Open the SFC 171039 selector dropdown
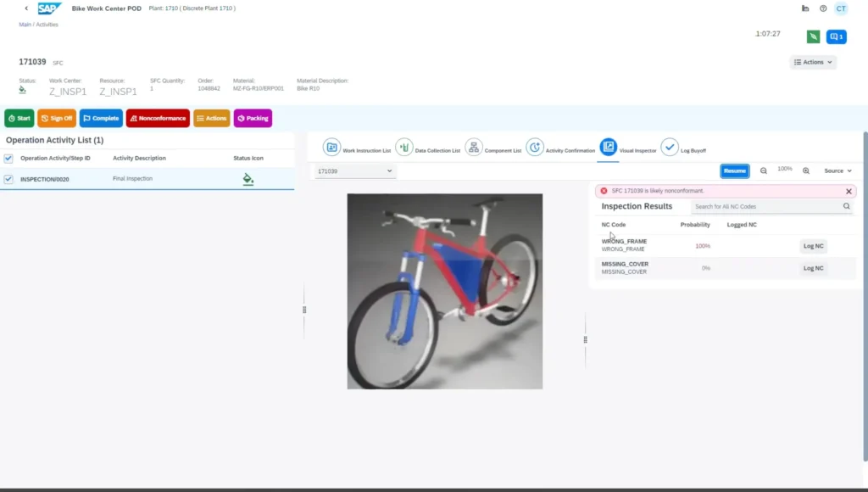Screen dimensions: 868x492 [354, 171]
